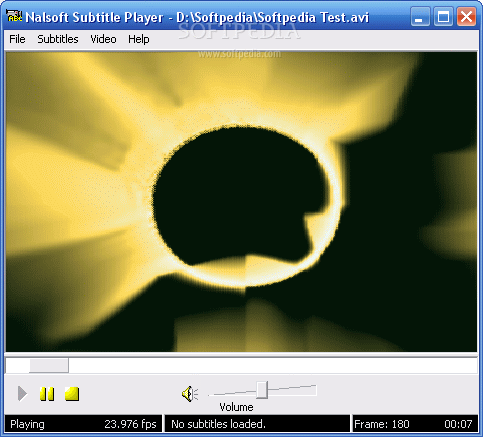Viewport: 483px width, 437px height.
Task: Mute audio via the speaker icon
Action: (190, 394)
